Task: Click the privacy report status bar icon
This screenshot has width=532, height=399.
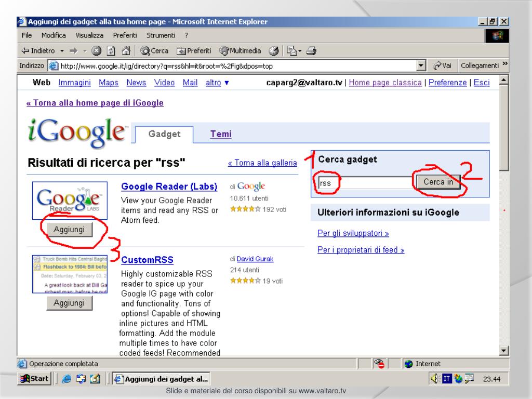Action: click(x=379, y=364)
